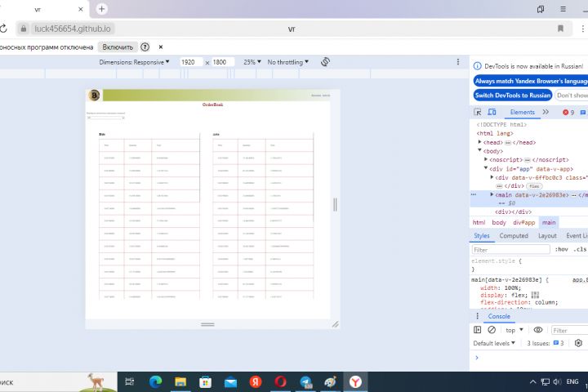
Task: Toggle flex grid editor icon in Styles
Action: (x=535, y=295)
